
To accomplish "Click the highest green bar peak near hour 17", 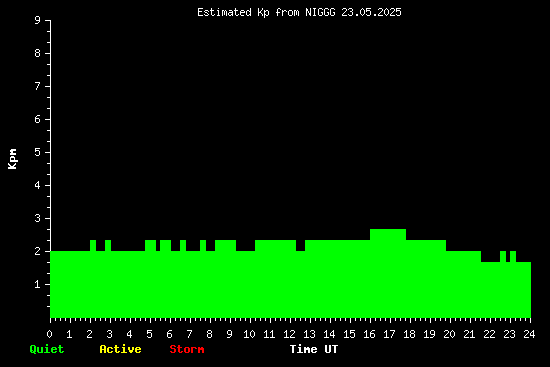I will click(x=388, y=234).
